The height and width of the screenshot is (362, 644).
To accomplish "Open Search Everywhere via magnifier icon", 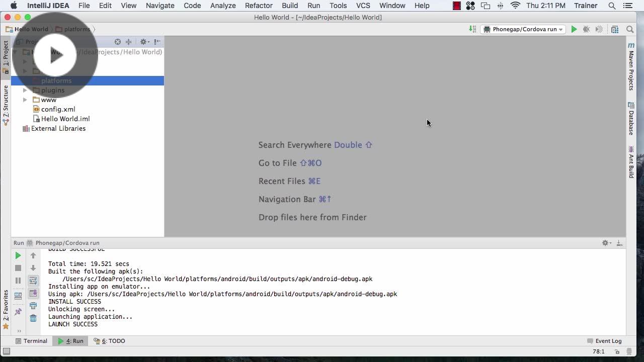I will click(629, 29).
